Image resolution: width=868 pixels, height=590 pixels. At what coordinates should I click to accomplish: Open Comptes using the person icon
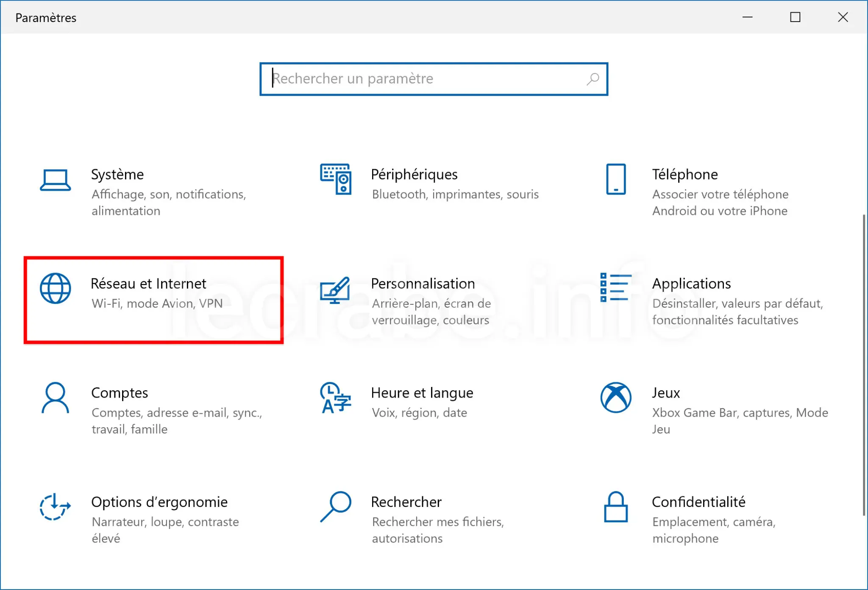click(x=55, y=399)
